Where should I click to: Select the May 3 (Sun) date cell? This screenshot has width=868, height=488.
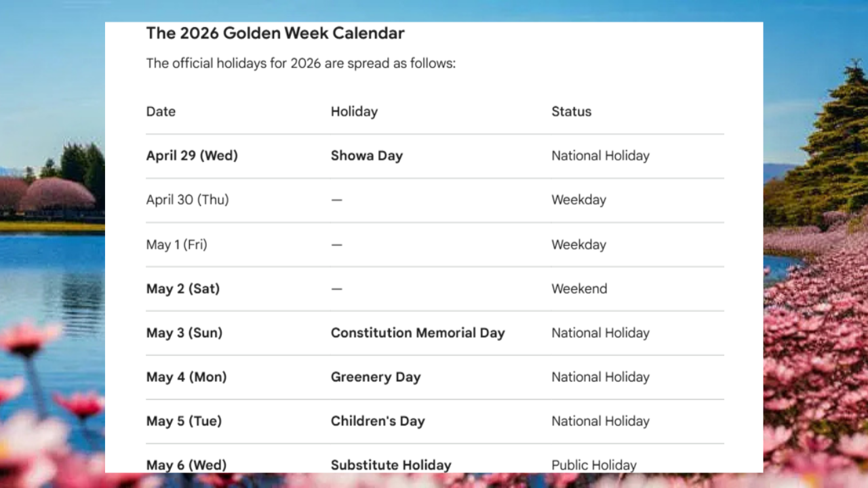(x=184, y=333)
